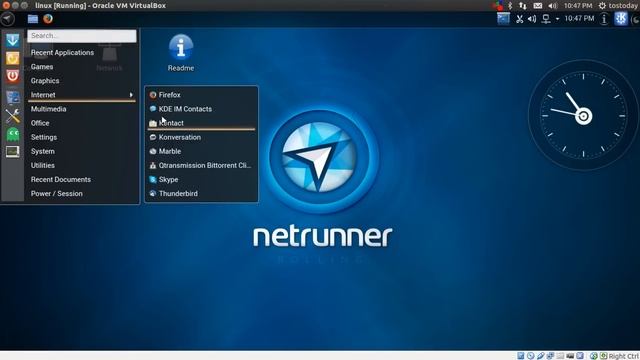The width and height of the screenshot is (640, 360).
Task: Open the system monitor icon in the sidebar
Action: (x=13, y=151)
